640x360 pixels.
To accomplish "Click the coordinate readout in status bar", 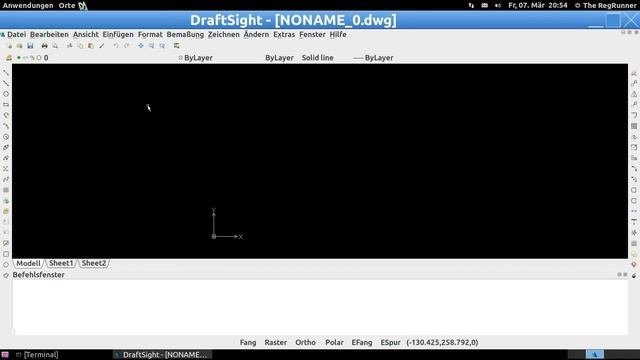I will pos(442,342).
